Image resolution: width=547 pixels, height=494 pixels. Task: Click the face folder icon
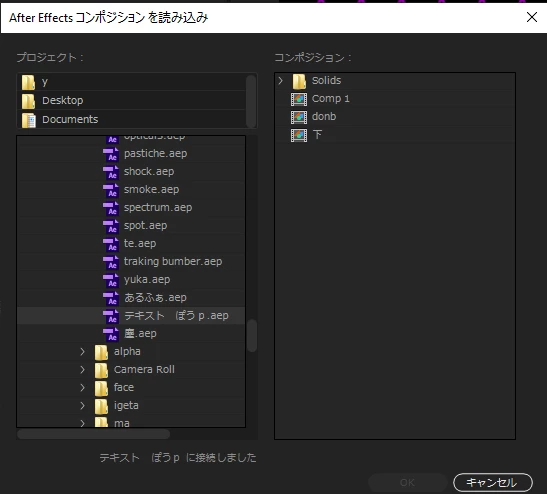coord(101,388)
